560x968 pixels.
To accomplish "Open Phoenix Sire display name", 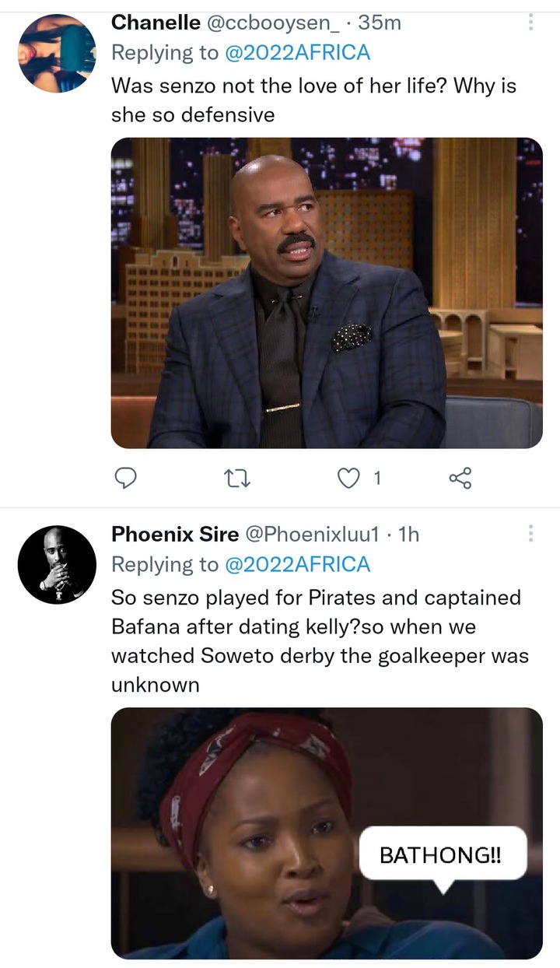I will 175,534.
